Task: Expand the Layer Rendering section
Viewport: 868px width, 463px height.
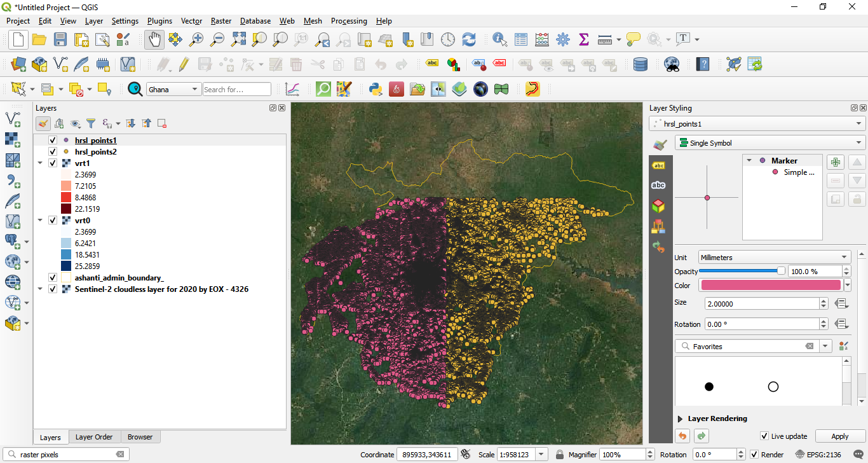Action: point(681,419)
